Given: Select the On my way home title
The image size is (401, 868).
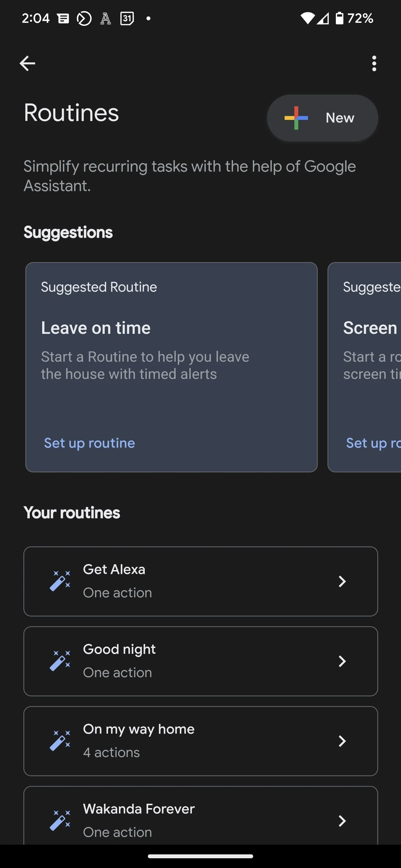Looking at the screenshot, I should (139, 729).
